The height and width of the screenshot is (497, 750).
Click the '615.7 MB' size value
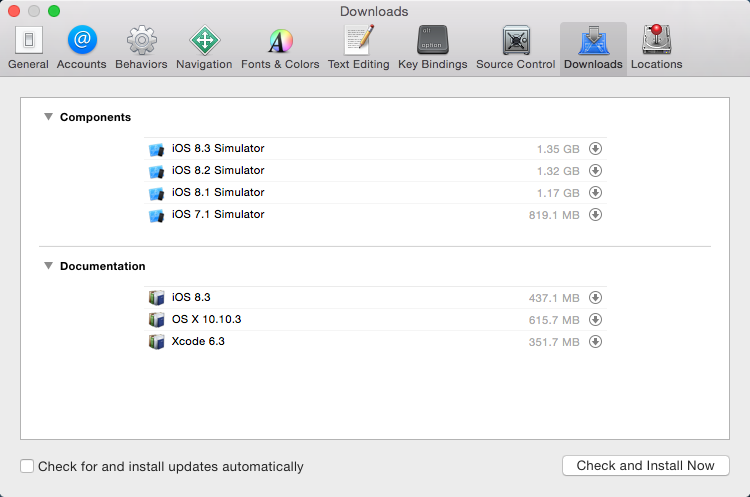pos(554,320)
